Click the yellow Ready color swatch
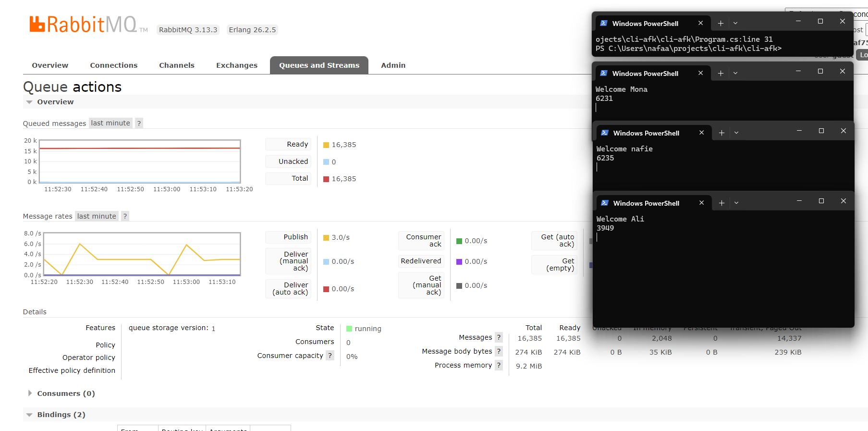The height and width of the screenshot is (431, 868). point(326,145)
